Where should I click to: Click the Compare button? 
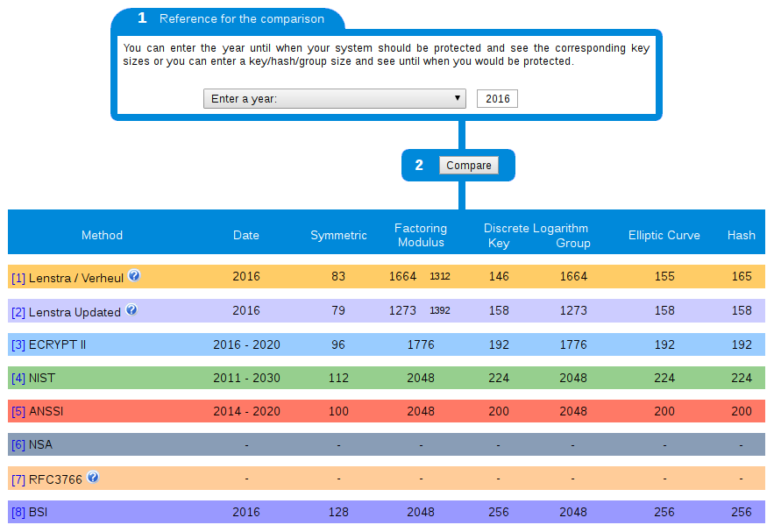coord(468,166)
